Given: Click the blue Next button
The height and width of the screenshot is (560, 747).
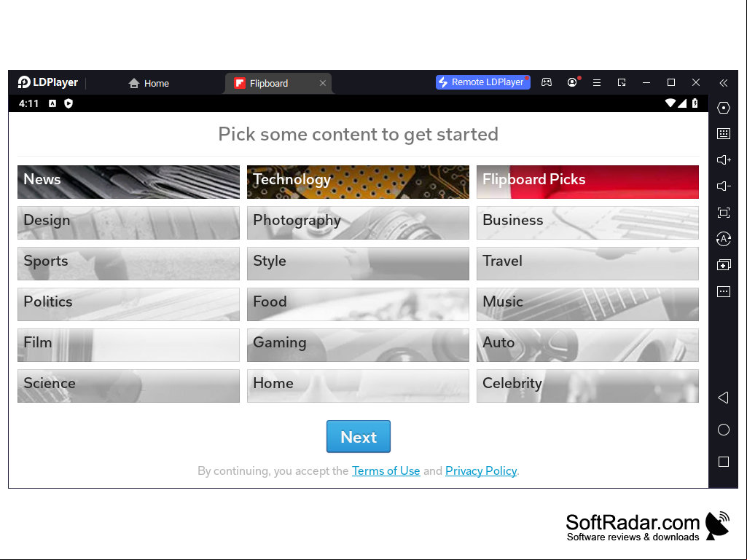Looking at the screenshot, I should point(359,436).
